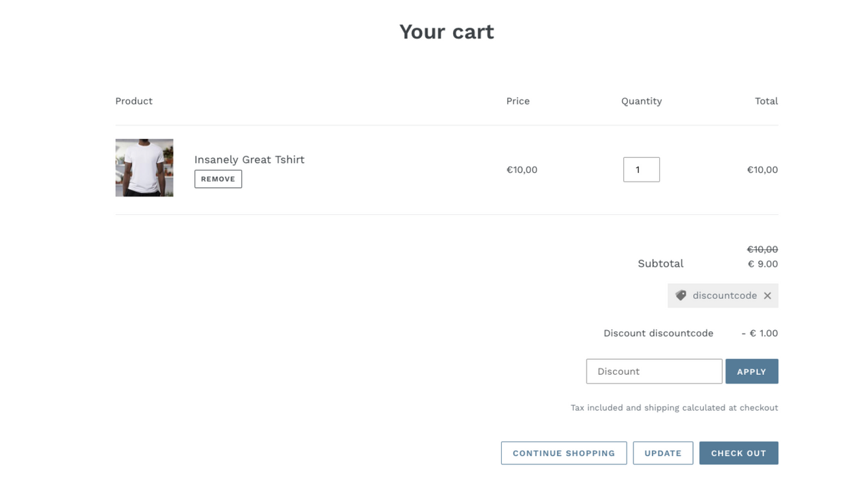Go back via CONTINUE SHOPPING
868x488 pixels.
[x=564, y=453]
